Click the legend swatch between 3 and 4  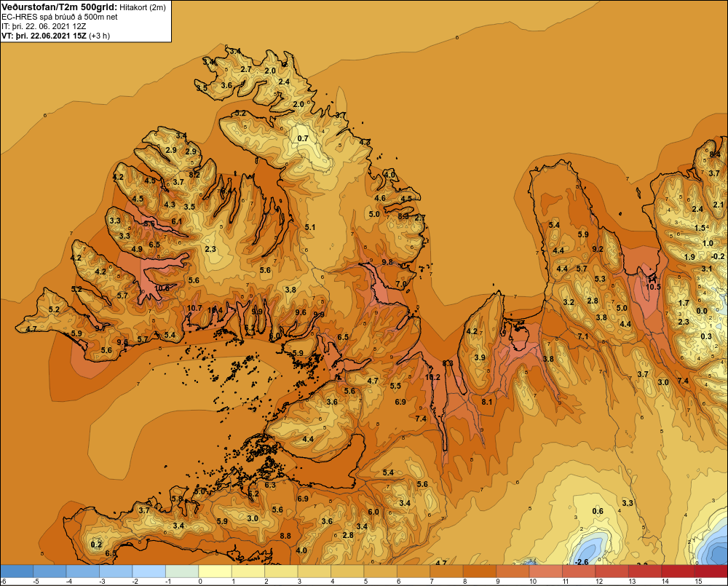[314, 571]
